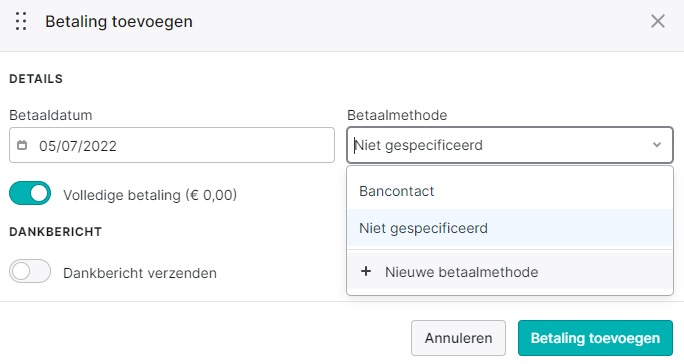Click the Annuleren button
The image size is (684, 364).
pyautogui.click(x=458, y=338)
